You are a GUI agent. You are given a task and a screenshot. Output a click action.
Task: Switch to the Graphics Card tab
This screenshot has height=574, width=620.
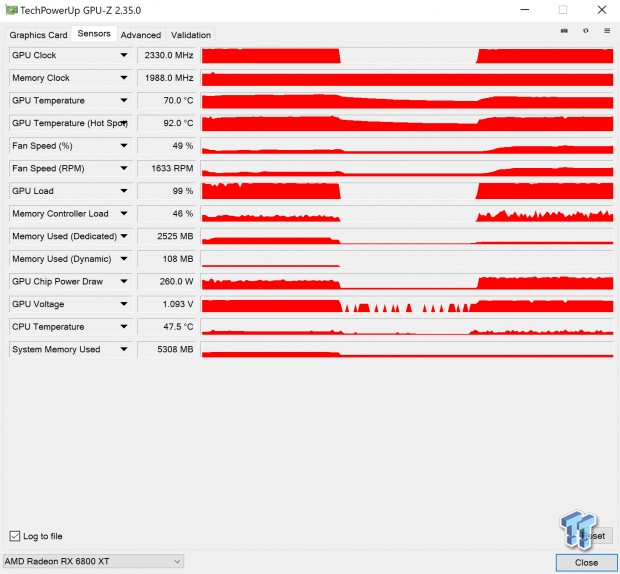[38, 35]
